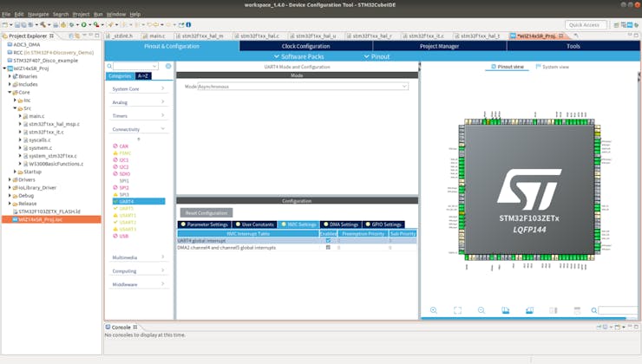Open the Project menu
642x364 pixels.
click(81, 14)
